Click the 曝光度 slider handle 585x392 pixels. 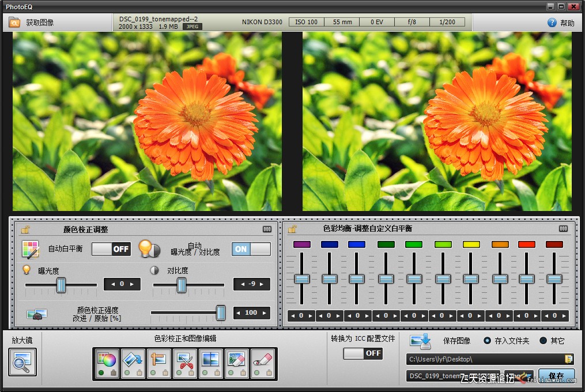[61, 285]
